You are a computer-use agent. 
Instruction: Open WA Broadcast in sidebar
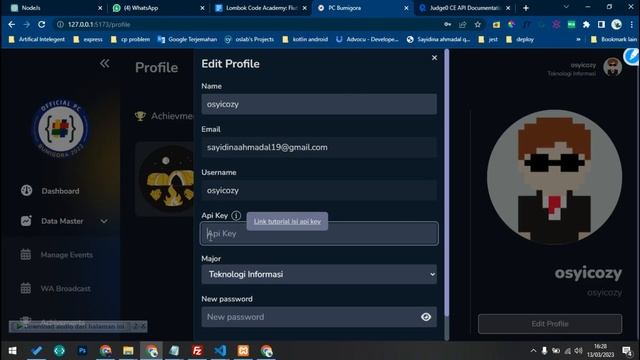(x=65, y=289)
